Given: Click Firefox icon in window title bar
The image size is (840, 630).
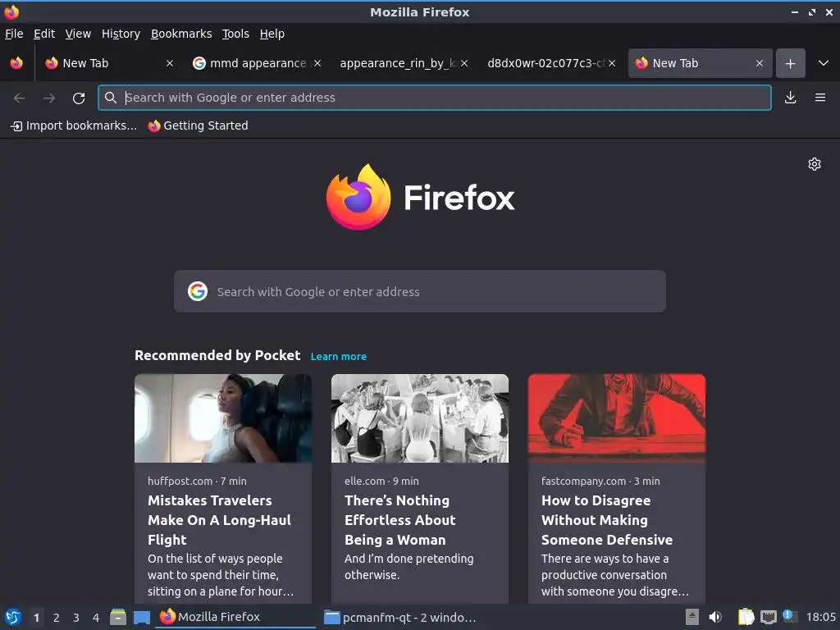Looking at the screenshot, I should pos(11,11).
